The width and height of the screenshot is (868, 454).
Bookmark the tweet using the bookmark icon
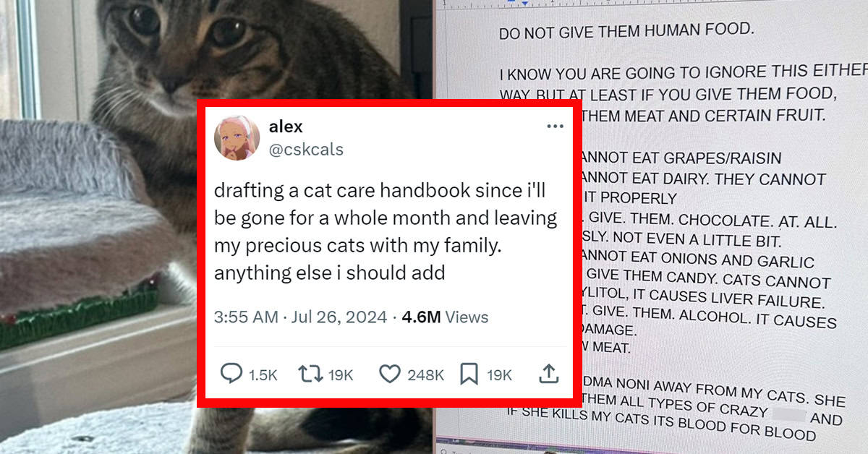pos(469,374)
